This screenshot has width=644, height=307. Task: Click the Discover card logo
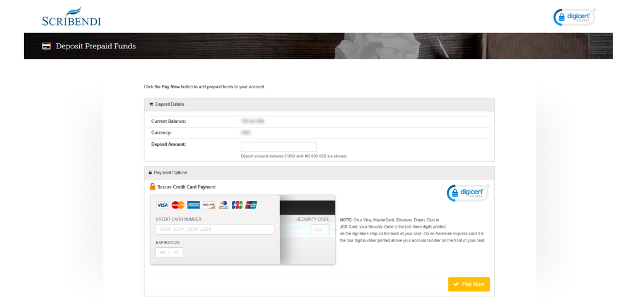tap(209, 205)
